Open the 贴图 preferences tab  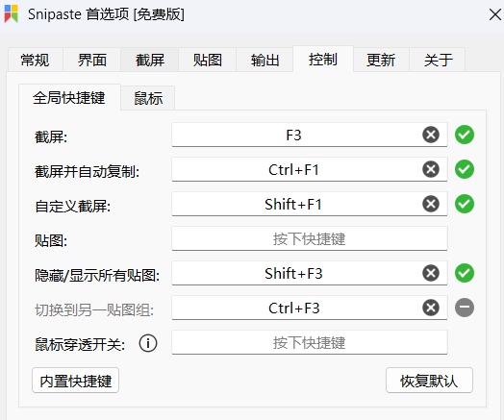tap(208, 60)
